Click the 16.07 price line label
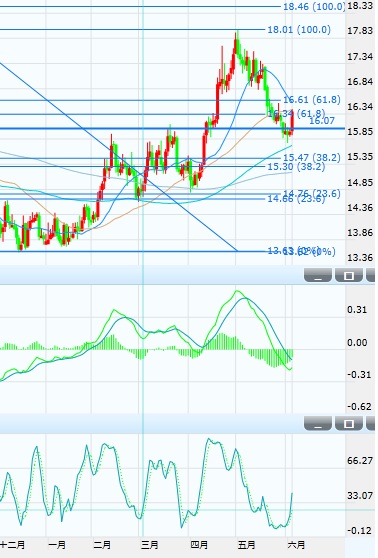Viewport: 378px width, 558px height. pos(322,121)
